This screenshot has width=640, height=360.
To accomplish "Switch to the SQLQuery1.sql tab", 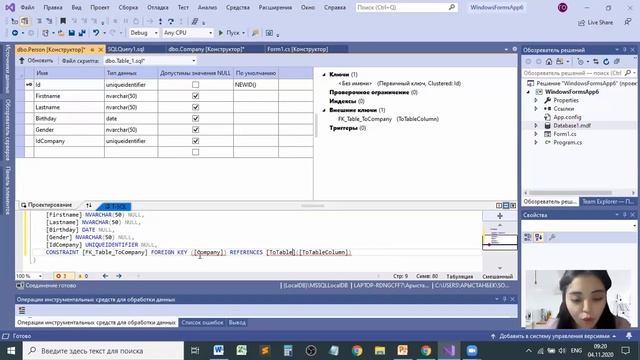I will coord(126,49).
